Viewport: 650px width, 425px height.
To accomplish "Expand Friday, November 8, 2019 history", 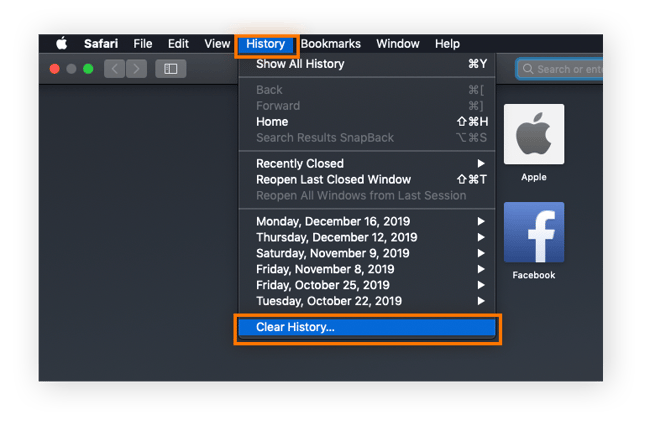I will click(367, 269).
